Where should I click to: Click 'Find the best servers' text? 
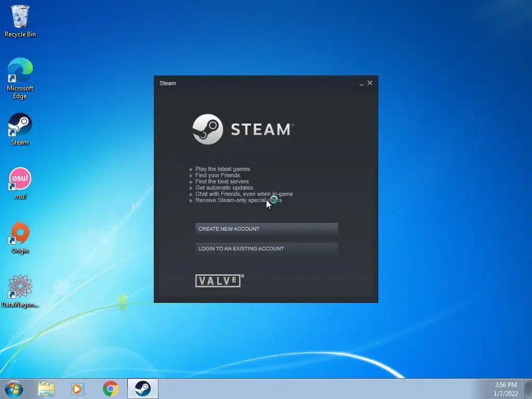coord(222,181)
